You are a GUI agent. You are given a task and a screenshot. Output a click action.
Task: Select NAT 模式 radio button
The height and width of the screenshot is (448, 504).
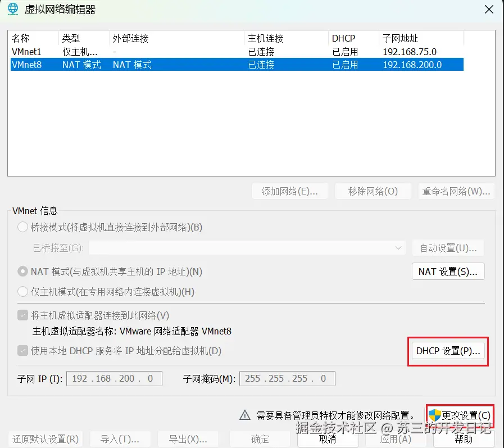coord(22,271)
